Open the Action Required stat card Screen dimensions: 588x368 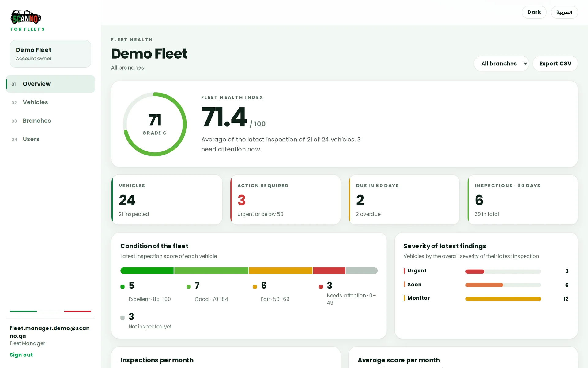click(285, 200)
